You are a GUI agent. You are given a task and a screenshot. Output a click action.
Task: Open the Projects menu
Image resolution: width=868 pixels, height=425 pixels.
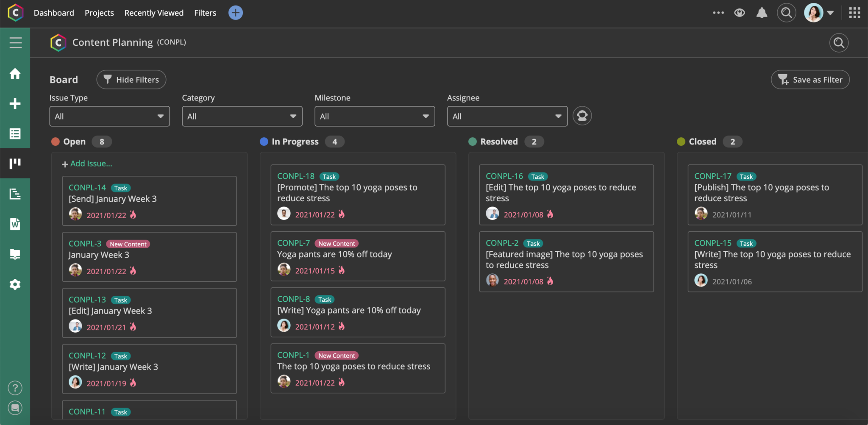click(99, 13)
